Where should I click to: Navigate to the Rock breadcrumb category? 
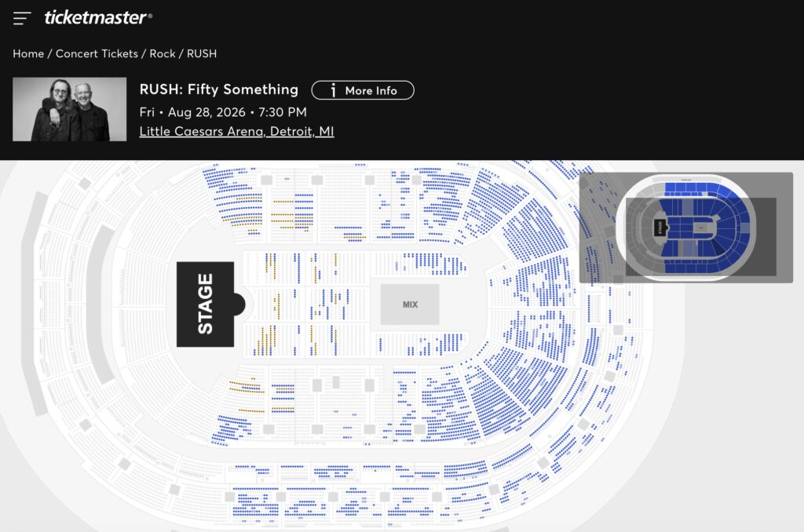[163, 54]
